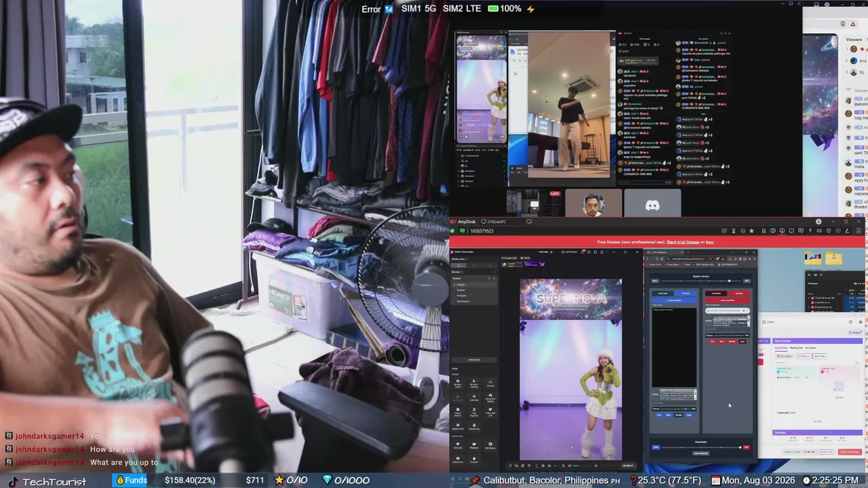Switch to the Top Users tab

pos(810,348)
